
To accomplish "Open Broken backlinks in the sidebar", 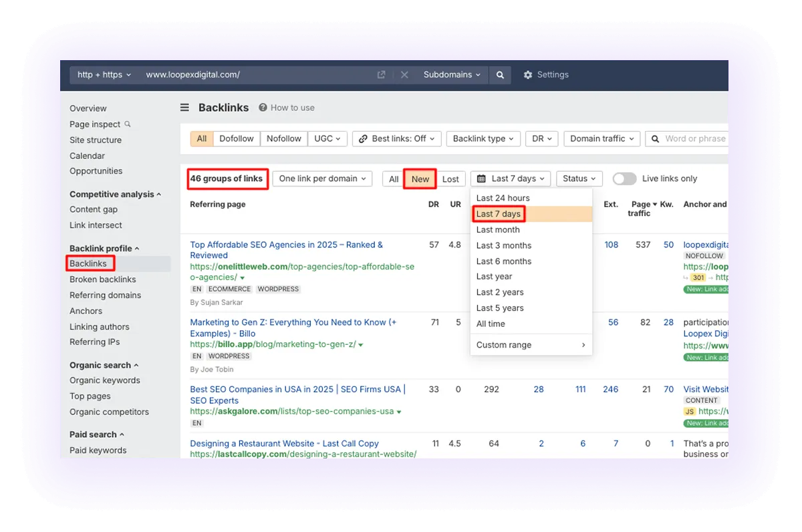I will pyautogui.click(x=103, y=279).
